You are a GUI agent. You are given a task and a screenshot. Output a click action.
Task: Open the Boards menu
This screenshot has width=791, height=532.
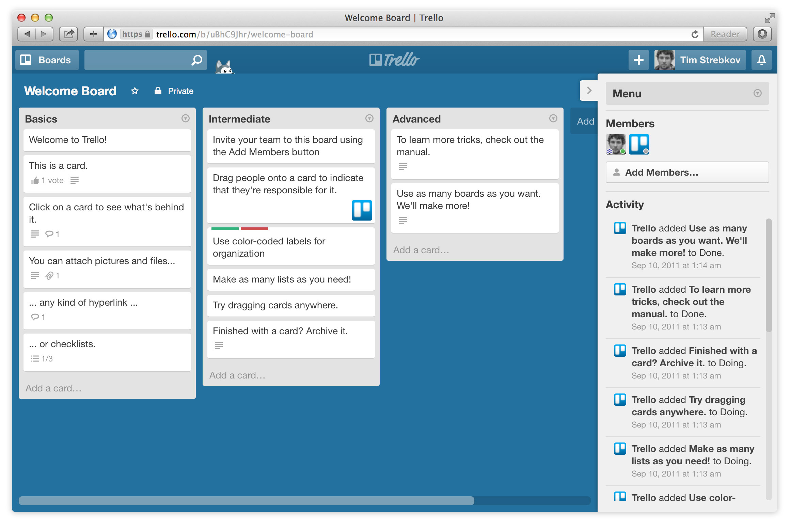coord(47,60)
